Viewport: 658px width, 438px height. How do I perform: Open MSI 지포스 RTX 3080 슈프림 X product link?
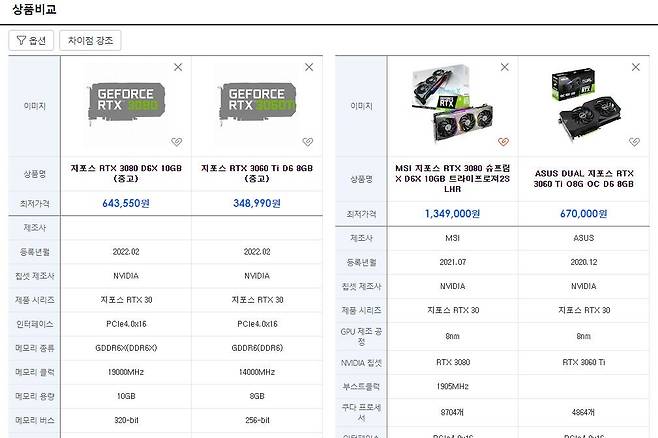(x=453, y=178)
